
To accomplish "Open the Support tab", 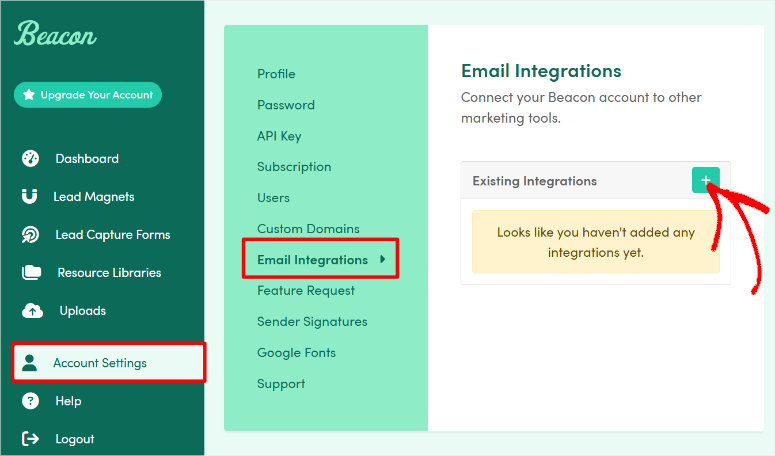I will tap(281, 384).
